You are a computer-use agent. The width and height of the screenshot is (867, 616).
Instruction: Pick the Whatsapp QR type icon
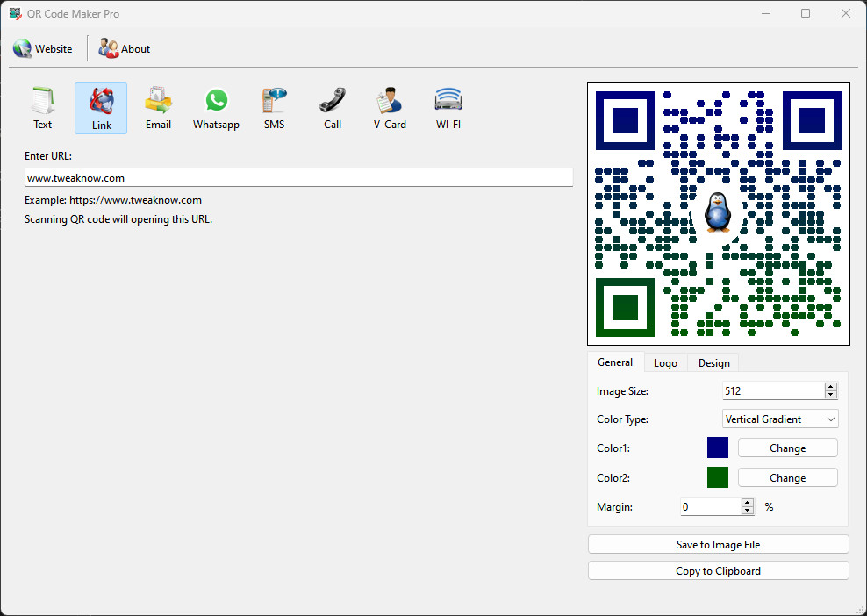(x=216, y=108)
